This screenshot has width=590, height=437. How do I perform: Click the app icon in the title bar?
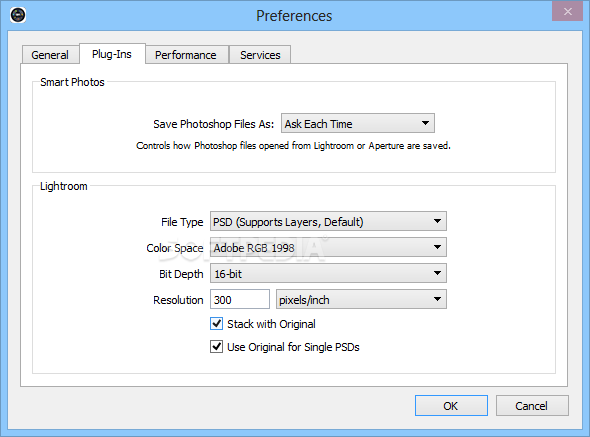[18, 15]
